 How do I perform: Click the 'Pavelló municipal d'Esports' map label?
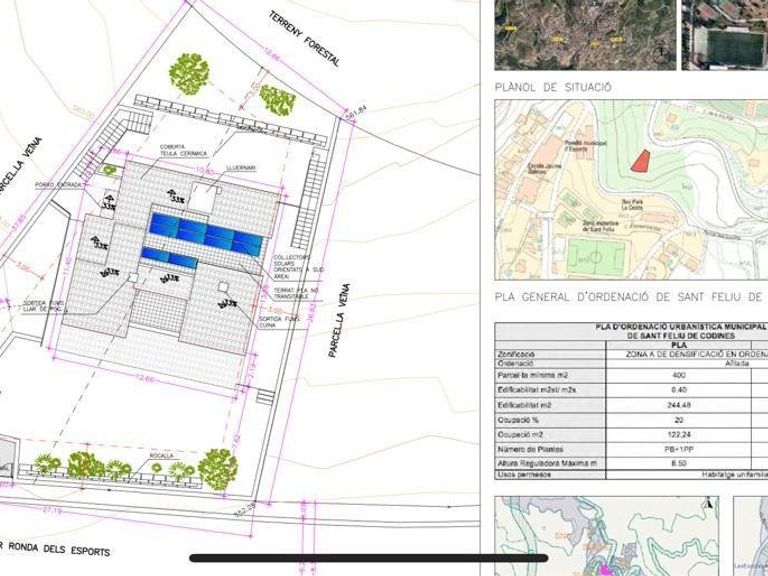pos(586,145)
